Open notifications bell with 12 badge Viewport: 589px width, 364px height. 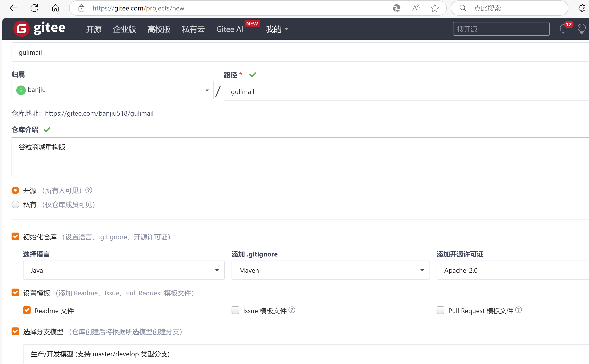click(563, 29)
